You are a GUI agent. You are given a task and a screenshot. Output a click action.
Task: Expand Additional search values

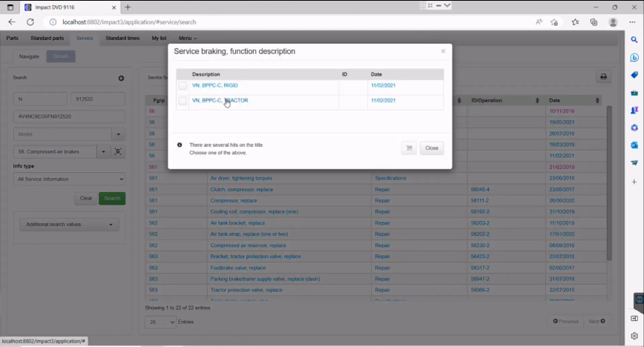pos(69,225)
